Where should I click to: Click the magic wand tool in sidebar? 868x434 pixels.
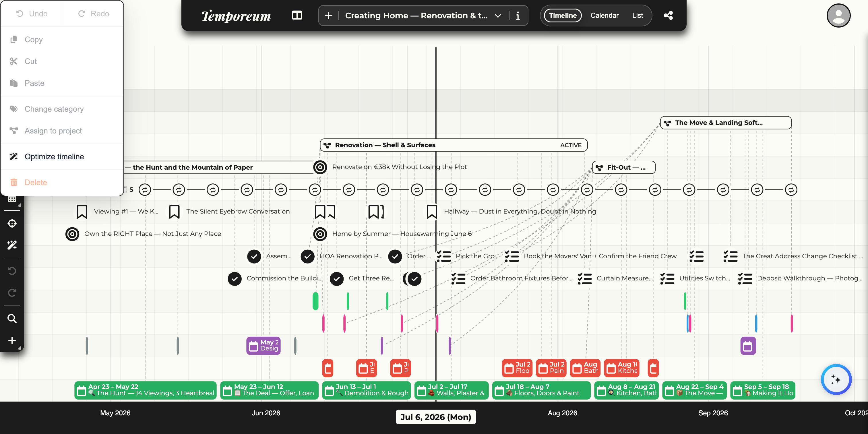(12, 245)
